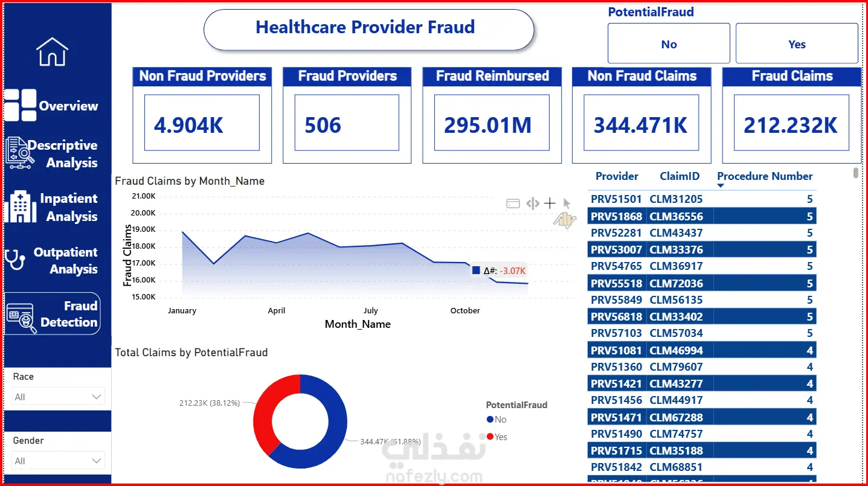Click the table's vertical scrollbar thumb
868x486 pixels.
[855, 173]
